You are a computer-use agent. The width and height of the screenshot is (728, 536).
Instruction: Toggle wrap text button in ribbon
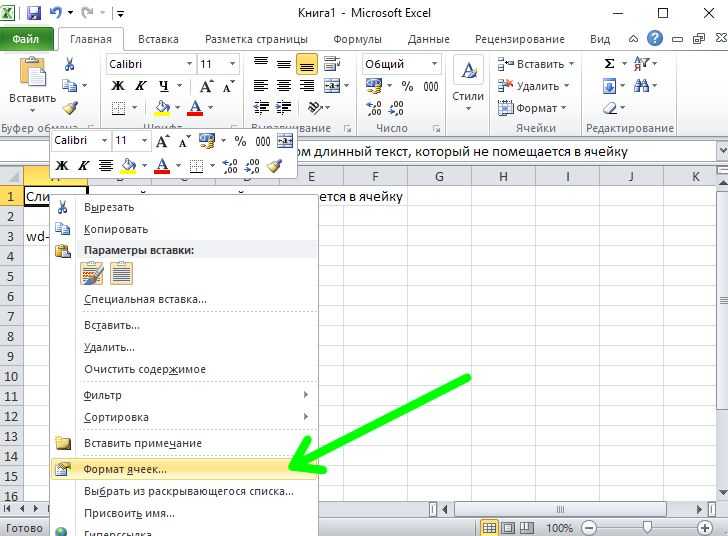coord(332,64)
